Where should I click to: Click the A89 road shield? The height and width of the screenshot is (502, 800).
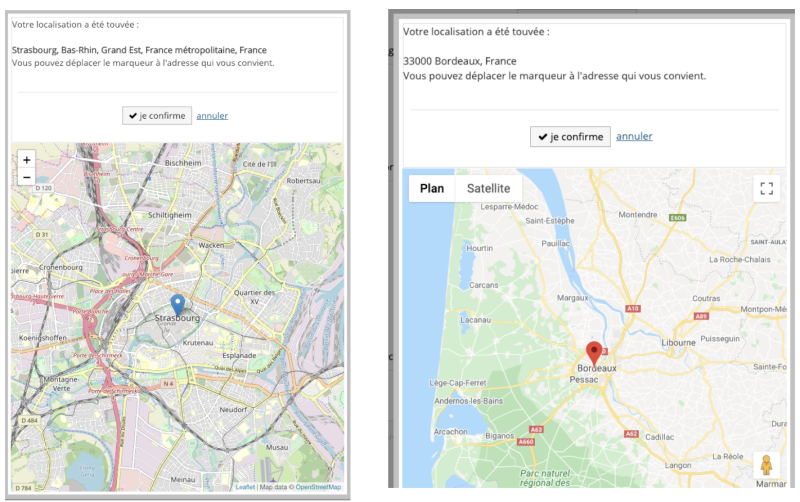pos(701,316)
